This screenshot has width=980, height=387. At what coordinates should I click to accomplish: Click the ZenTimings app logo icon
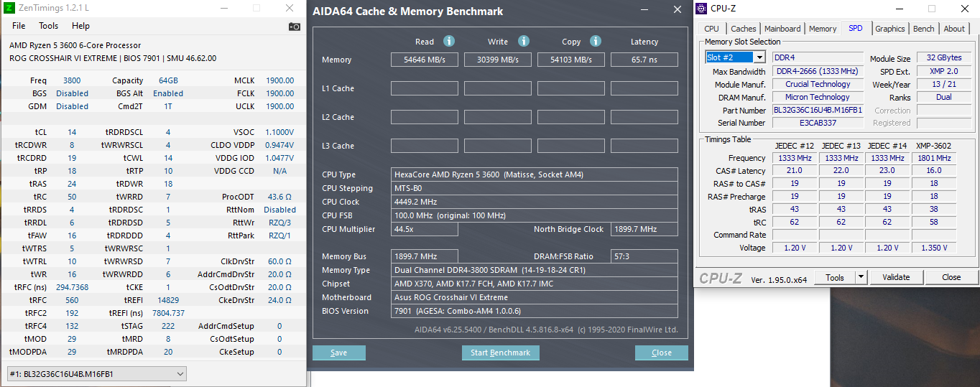(9, 8)
